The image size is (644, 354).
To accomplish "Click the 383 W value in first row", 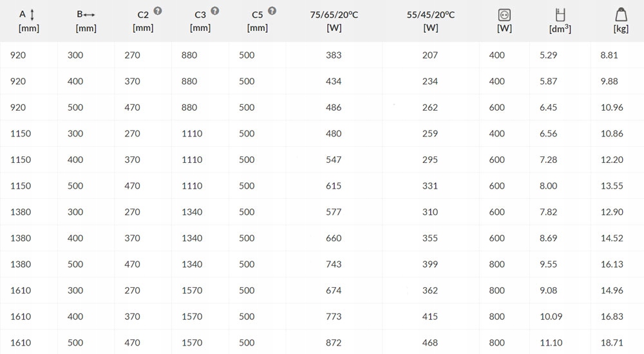I will [x=334, y=55].
